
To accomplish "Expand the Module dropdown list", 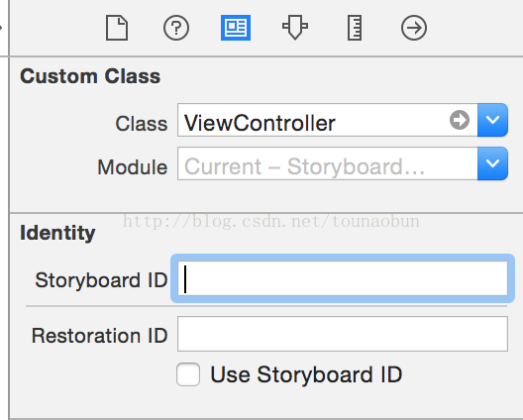I will click(x=492, y=163).
